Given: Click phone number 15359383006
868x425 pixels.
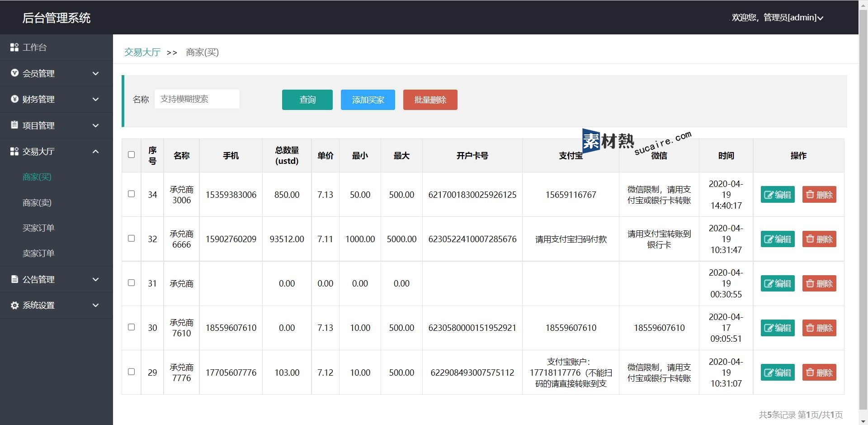Looking at the screenshot, I should pos(231,195).
